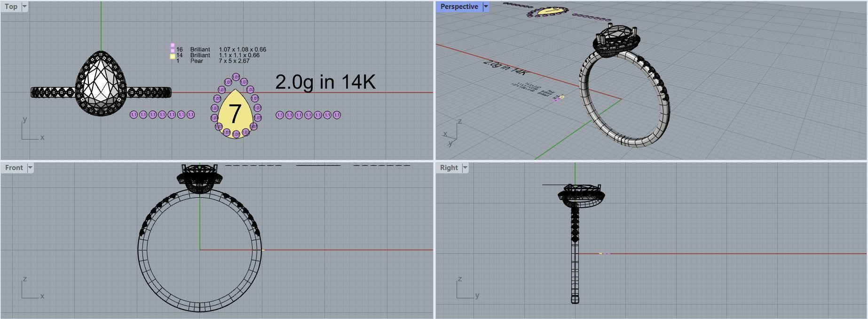Select the Front viewport title label
This screenshot has width=868, height=319.
14,168
